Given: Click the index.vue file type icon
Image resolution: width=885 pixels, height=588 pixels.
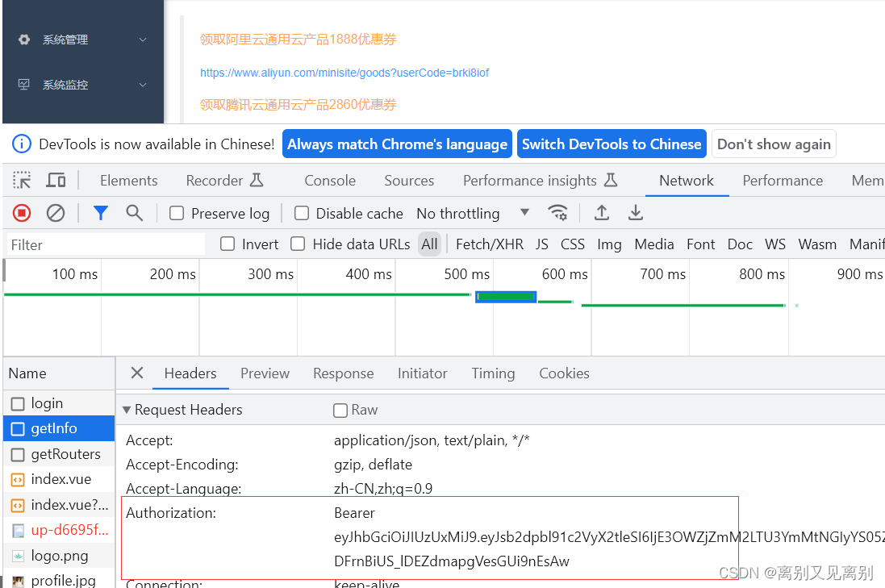Looking at the screenshot, I should [18, 480].
